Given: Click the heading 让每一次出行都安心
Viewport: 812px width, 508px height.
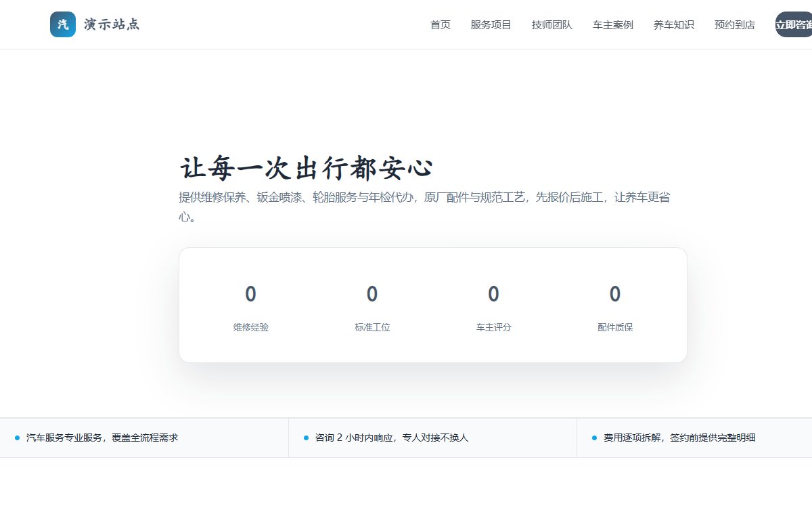Looking at the screenshot, I should [x=306, y=168].
